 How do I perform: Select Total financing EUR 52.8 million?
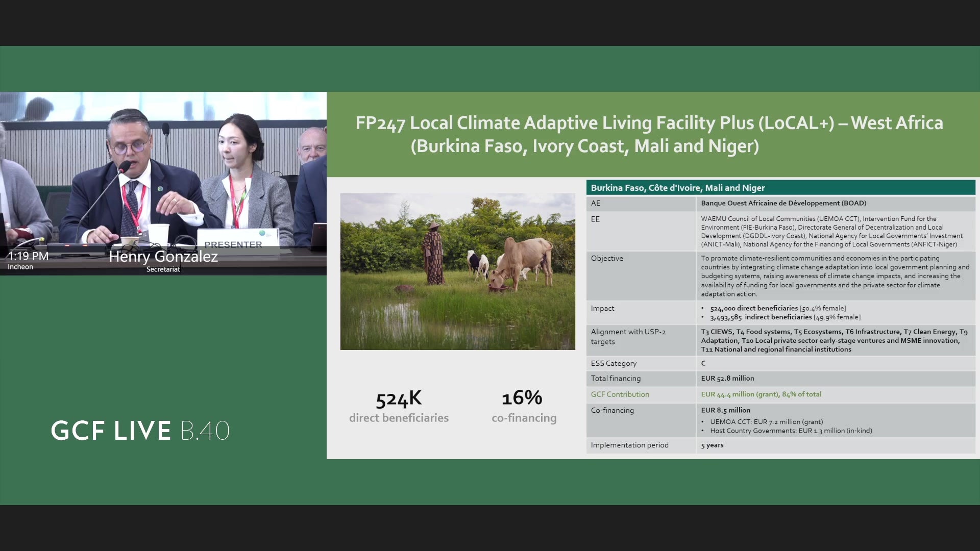(x=780, y=379)
